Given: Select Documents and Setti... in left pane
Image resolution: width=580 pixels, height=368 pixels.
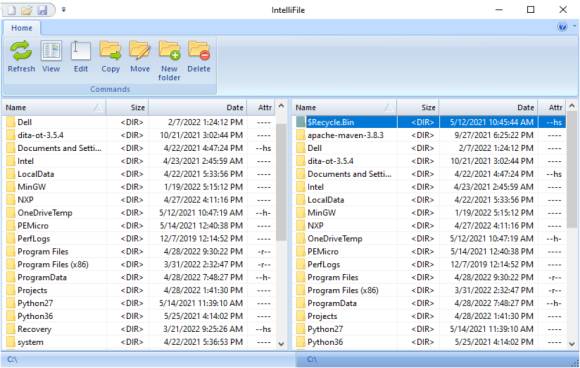Looking at the screenshot, I should click(x=140, y=148).
